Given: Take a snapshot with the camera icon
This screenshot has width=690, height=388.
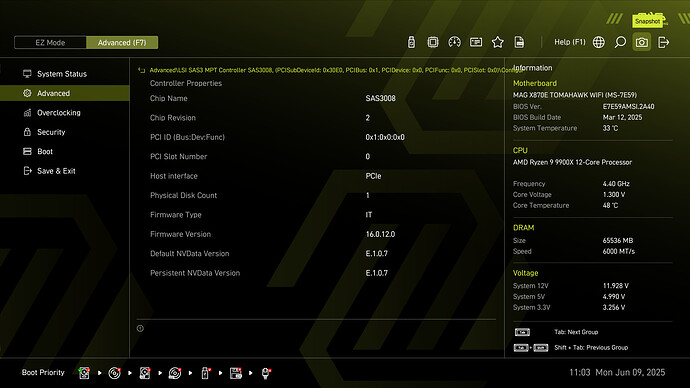Looking at the screenshot, I should [642, 42].
